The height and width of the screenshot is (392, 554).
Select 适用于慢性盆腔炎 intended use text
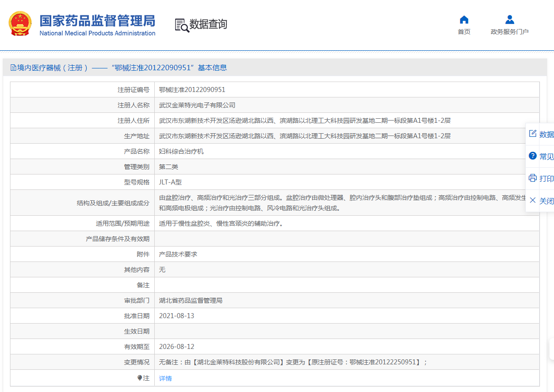pyautogui.click(x=221, y=223)
